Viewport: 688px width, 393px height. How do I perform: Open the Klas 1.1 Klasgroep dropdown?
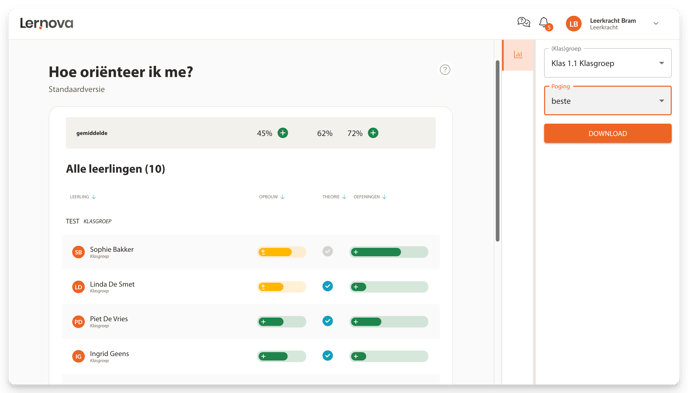click(608, 63)
